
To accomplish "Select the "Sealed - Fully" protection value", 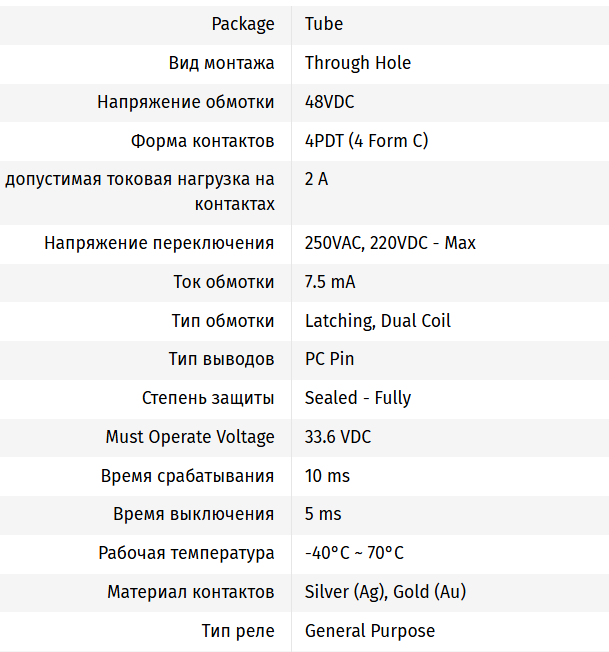I will pos(357,398).
